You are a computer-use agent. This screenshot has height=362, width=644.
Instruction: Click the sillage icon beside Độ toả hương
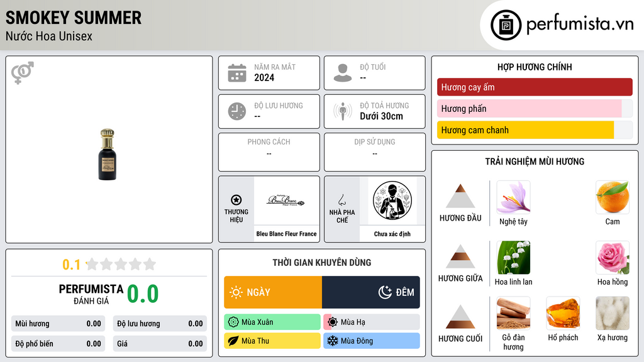[343, 111]
